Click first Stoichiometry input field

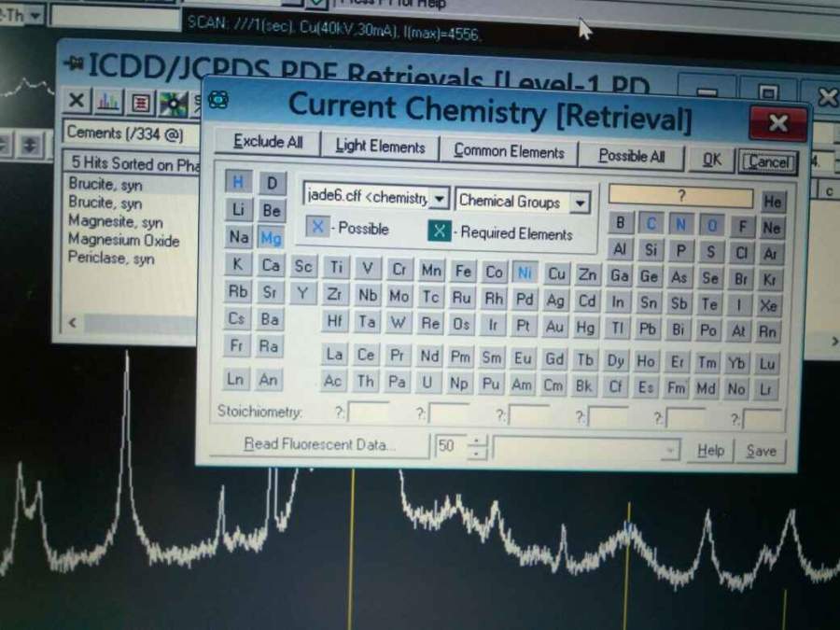(369, 413)
